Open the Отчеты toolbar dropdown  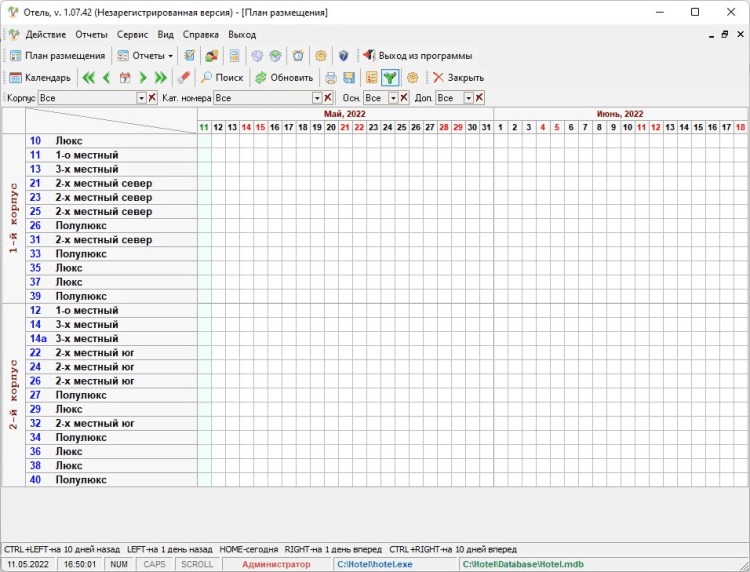click(145, 56)
